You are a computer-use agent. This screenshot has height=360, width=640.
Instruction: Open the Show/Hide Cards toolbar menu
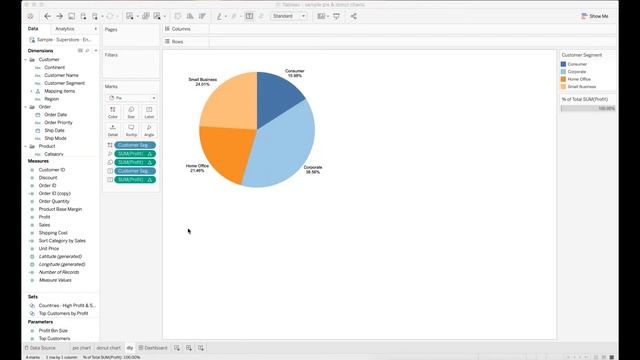tap(322, 16)
